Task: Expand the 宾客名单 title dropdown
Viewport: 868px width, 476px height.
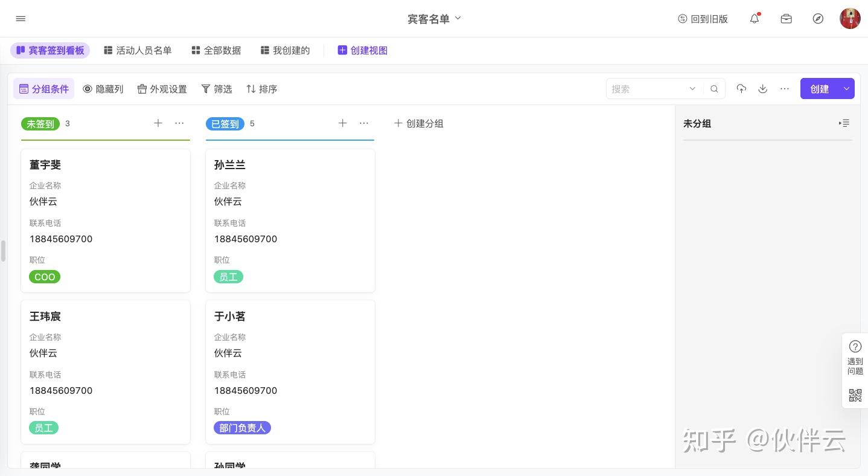Action: click(x=458, y=18)
